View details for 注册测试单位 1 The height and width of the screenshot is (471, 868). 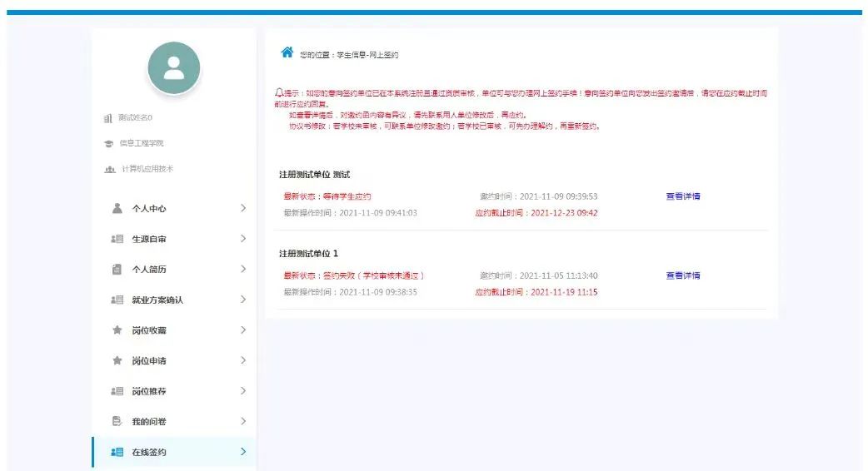[x=682, y=275]
